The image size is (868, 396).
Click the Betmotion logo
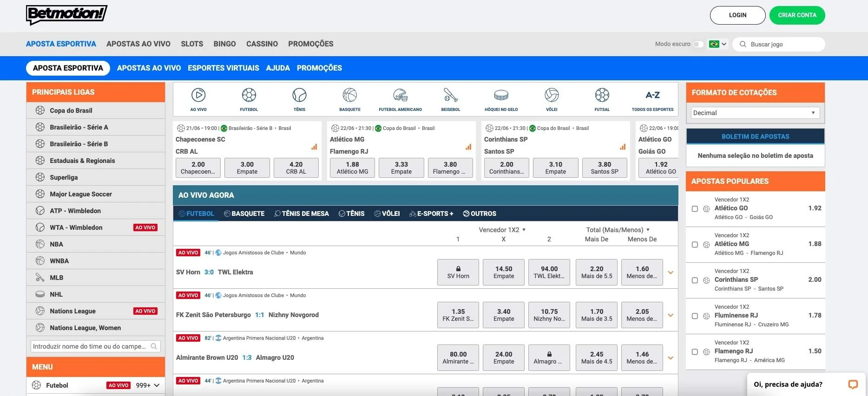[66, 15]
